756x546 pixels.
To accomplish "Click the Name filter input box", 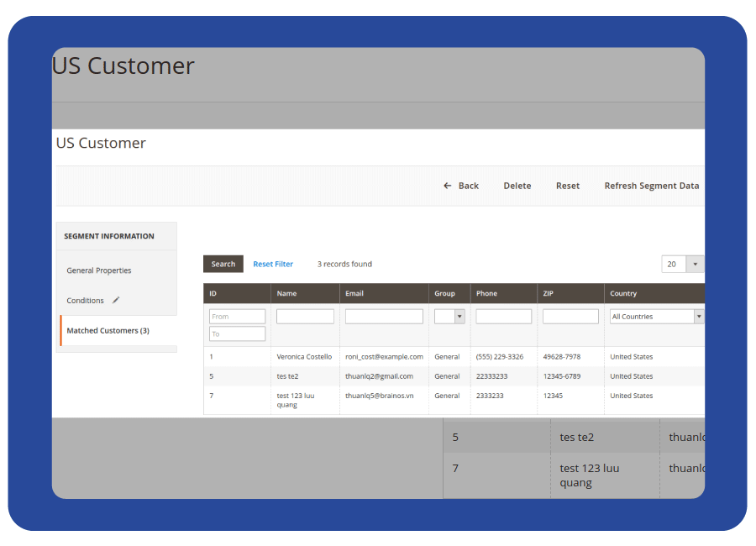I will (x=305, y=317).
